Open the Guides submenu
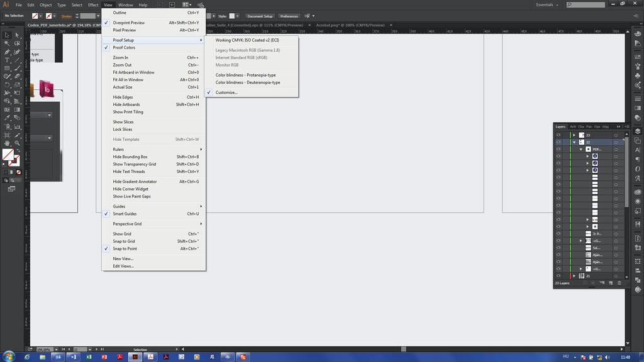This screenshot has height=362, width=644. (153, 206)
